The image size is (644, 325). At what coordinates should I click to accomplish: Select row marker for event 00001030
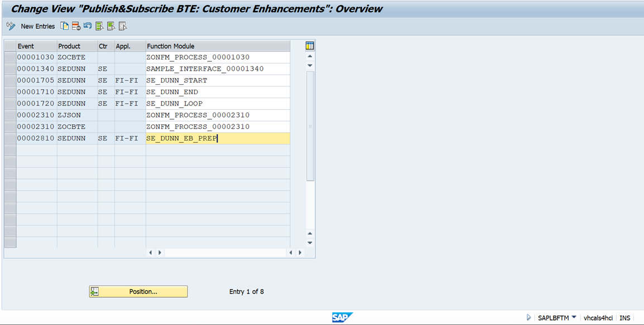[10, 57]
